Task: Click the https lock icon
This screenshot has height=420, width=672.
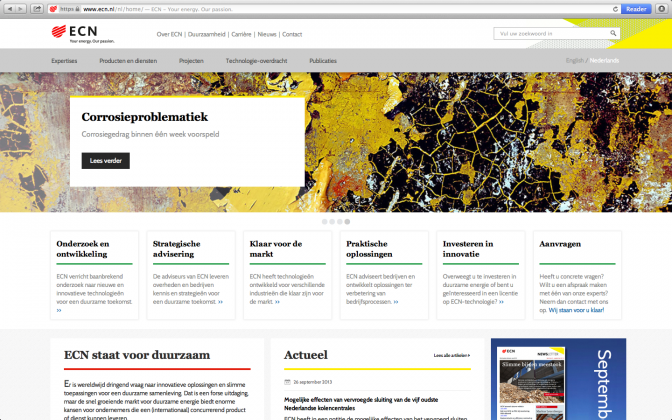Action: pos(77,9)
